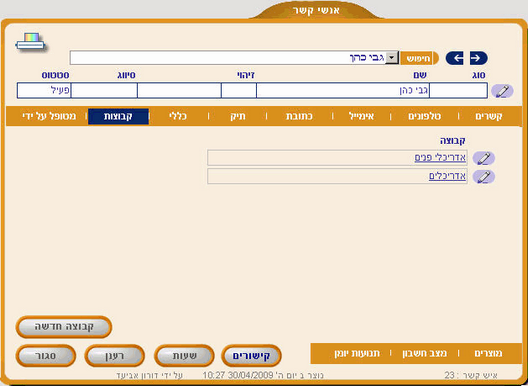Click the חיפוש search button
This screenshot has height=386, width=528.
point(419,58)
